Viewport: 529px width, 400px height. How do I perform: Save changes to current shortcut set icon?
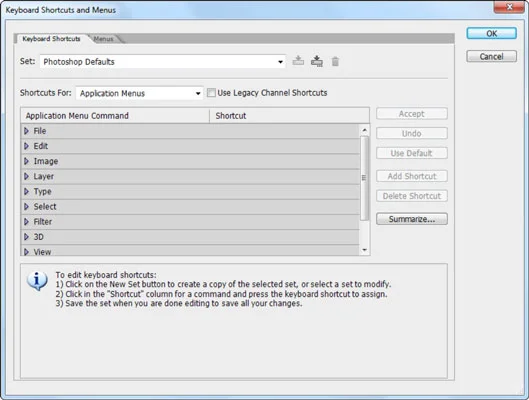pyautogui.click(x=298, y=61)
